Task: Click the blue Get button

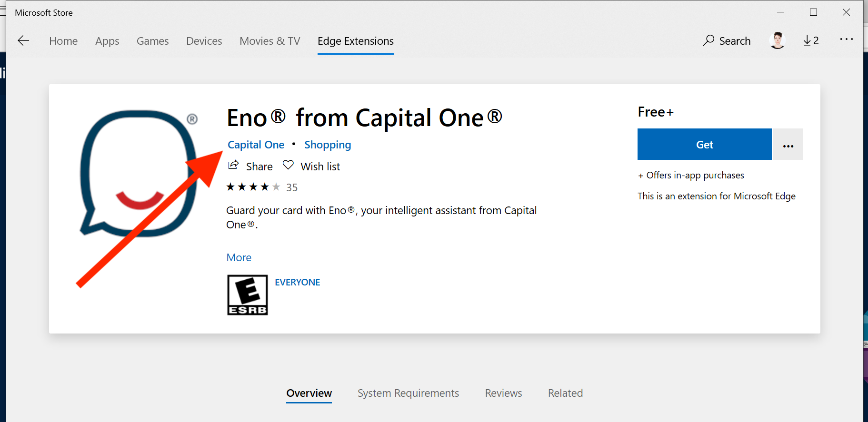Action: [x=704, y=144]
